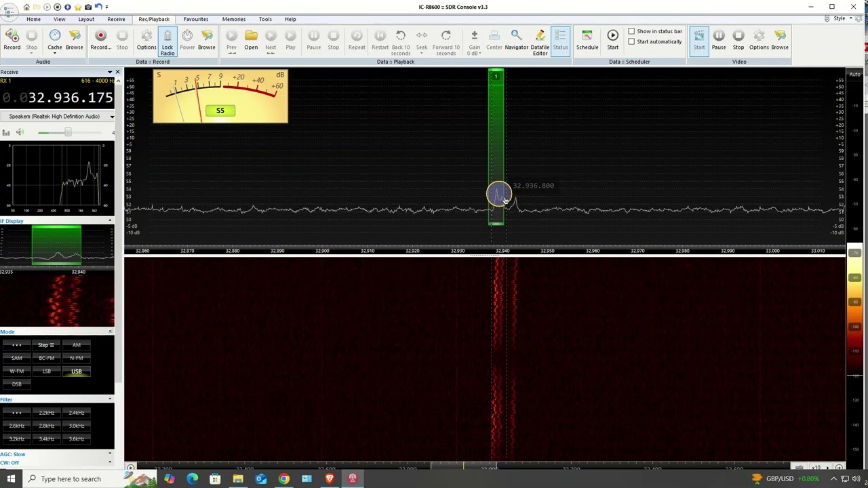Screen dimensions: 868x488
Task: Open Receive panel dropdown arrow
Action: [x=109, y=72]
